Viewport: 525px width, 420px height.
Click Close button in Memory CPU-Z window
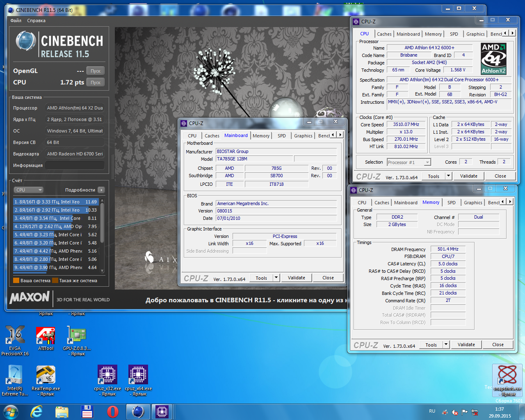click(498, 345)
